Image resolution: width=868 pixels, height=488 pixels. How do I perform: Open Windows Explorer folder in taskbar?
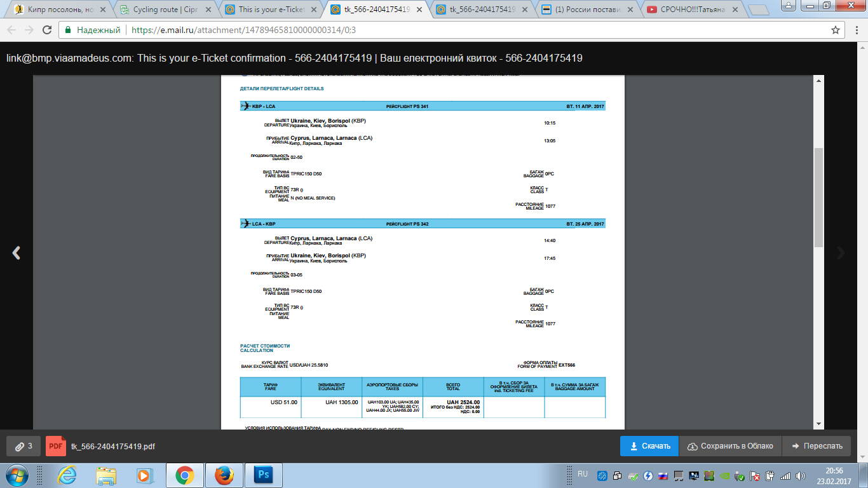105,475
